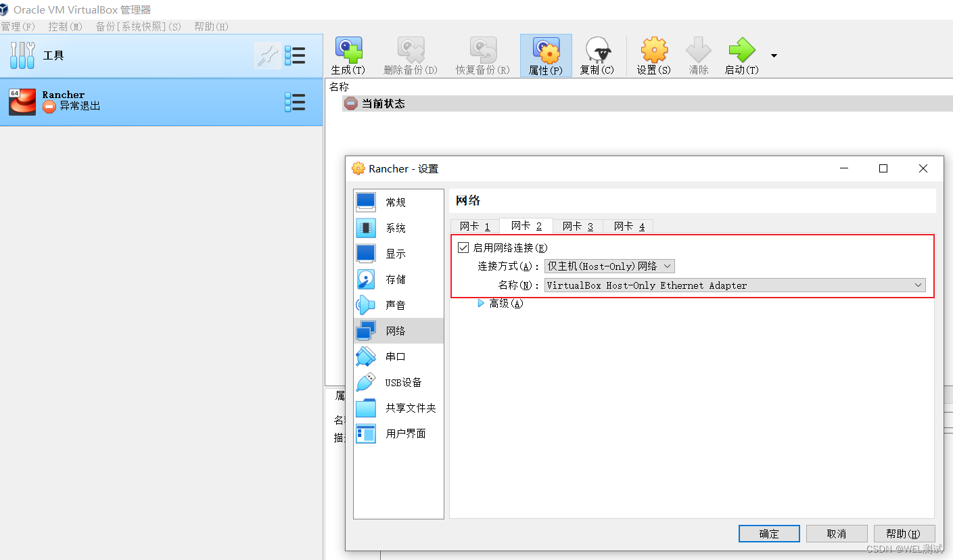Switch to 网卡 2 tab

tap(526, 226)
